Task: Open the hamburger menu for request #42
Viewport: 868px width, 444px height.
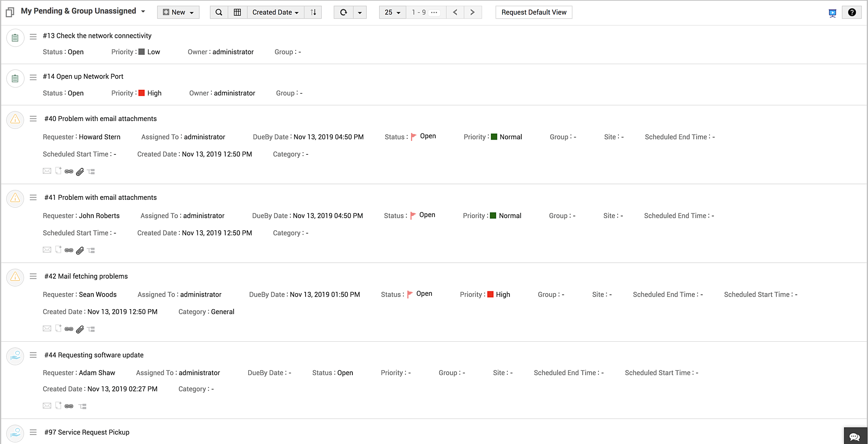Action: coord(33,276)
